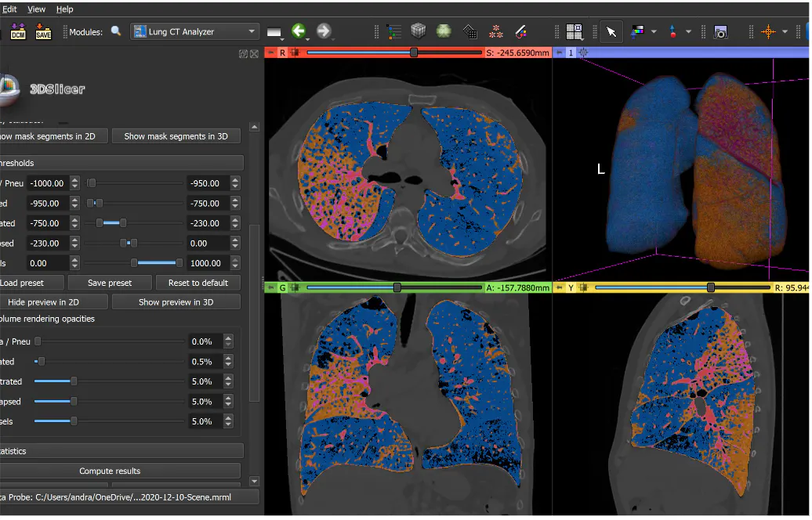Open the module finder magnifier
Image resolution: width=812 pixels, height=520 pixels.
pyautogui.click(x=116, y=31)
